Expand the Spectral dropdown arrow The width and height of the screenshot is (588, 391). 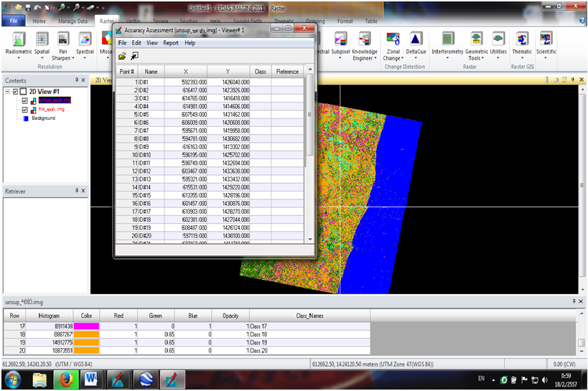point(85,58)
